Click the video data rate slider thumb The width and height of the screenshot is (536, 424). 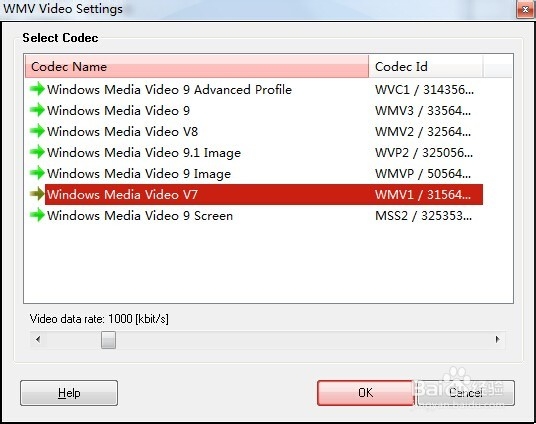point(108,340)
